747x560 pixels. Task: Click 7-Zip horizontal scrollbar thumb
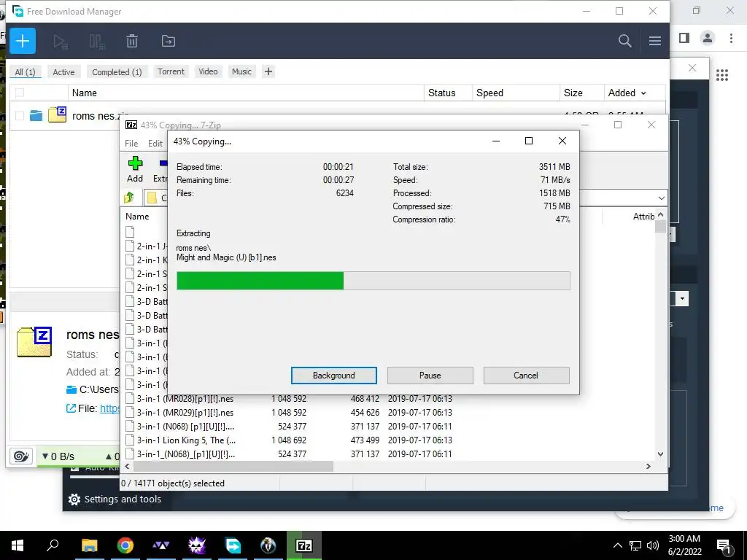[x=233, y=467]
